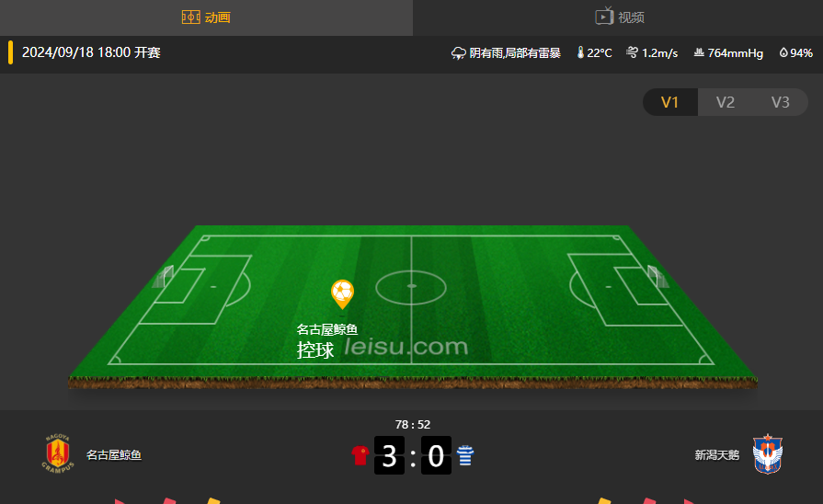This screenshot has height=504, width=823.
Task: Switch to the V3 pitch view
Action: pos(781,102)
